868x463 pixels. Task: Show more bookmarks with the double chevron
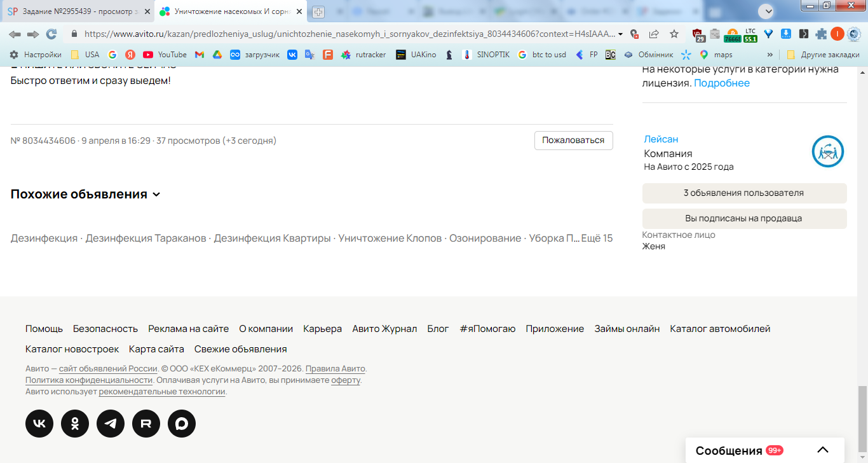tap(770, 55)
